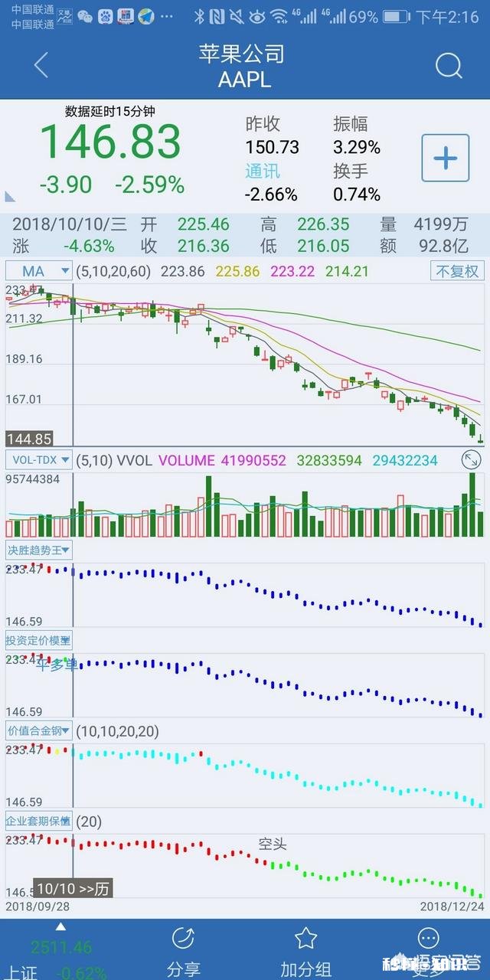Tap the 分享 label in bottom bar

pos(184,969)
